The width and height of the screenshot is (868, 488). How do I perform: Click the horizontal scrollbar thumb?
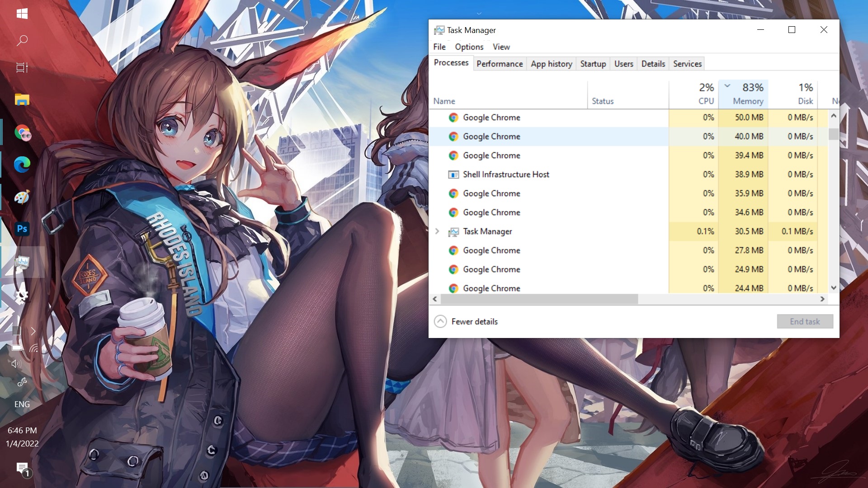pos(539,299)
